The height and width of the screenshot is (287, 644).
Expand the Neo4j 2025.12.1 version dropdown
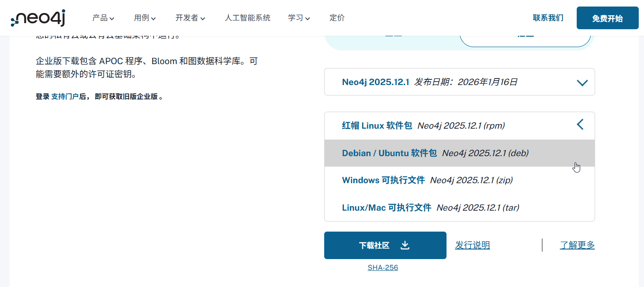coord(459,82)
